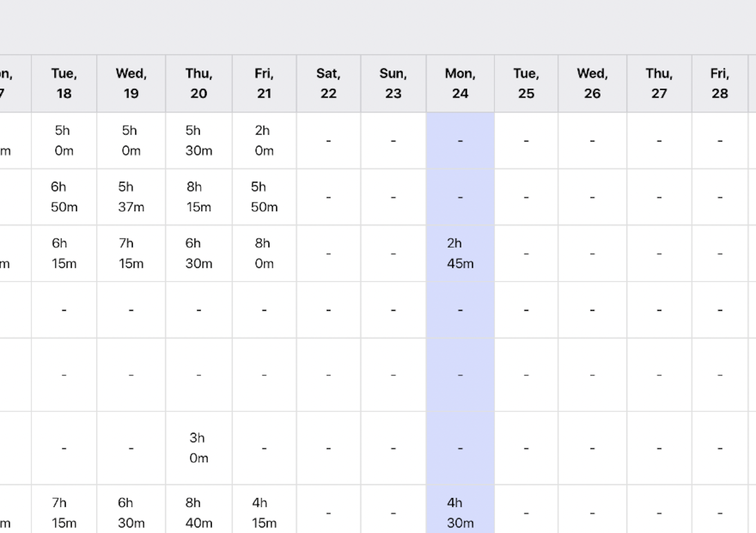This screenshot has height=533, width=756.
Task: Select the Fri, 28 column header
Action: point(720,83)
